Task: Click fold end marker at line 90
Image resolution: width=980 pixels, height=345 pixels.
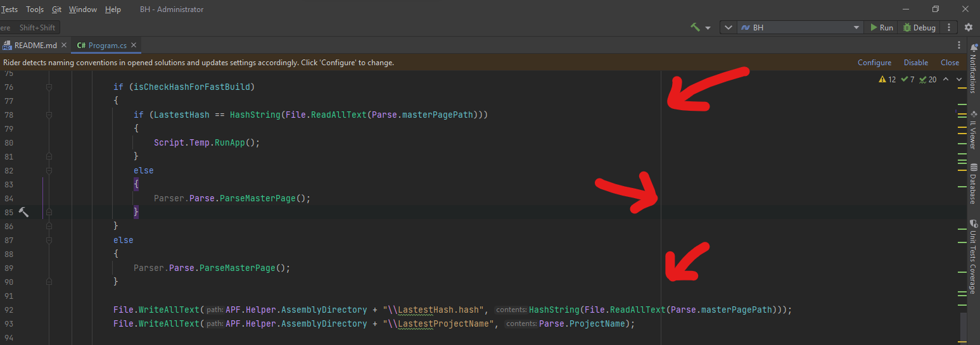Action: (49, 282)
